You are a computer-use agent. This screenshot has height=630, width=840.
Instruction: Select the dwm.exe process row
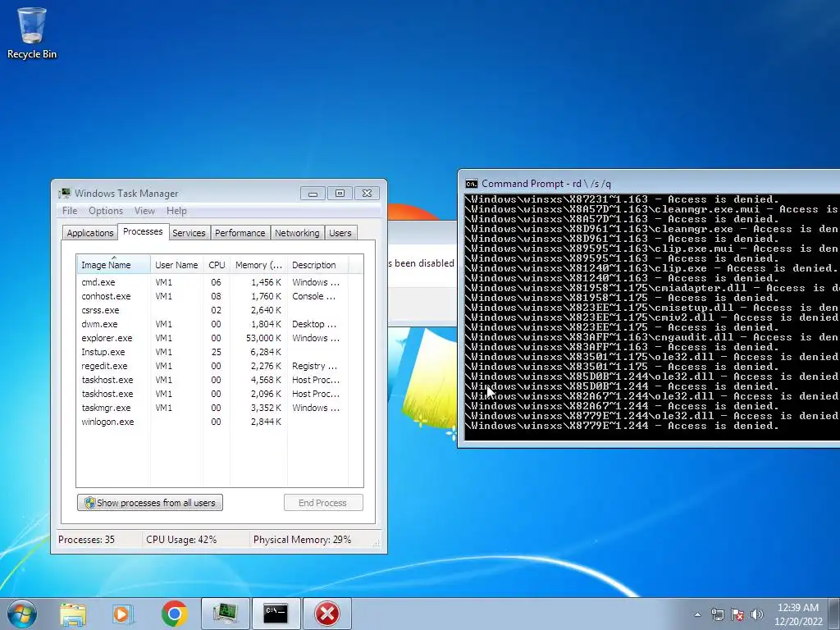(x=220, y=324)
